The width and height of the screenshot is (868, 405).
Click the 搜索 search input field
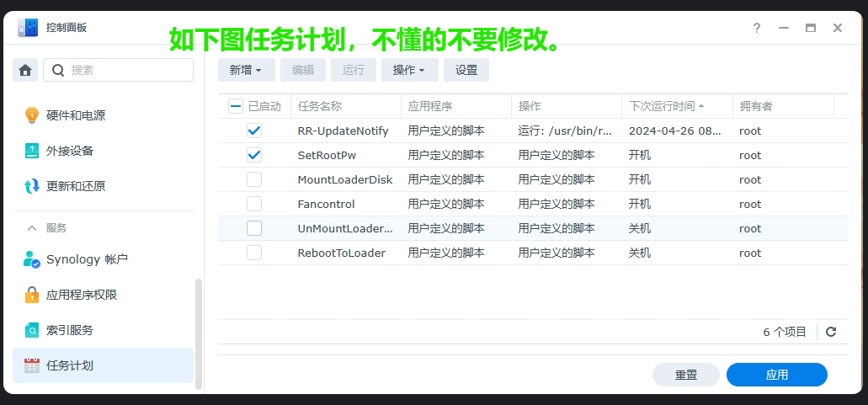coord(126,70)
